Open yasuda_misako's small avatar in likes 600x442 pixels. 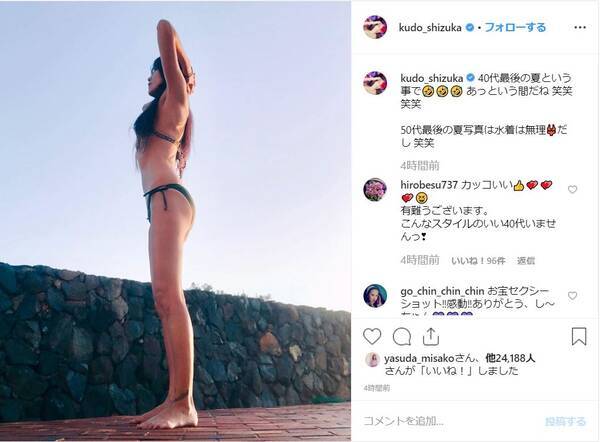(372, 360)
